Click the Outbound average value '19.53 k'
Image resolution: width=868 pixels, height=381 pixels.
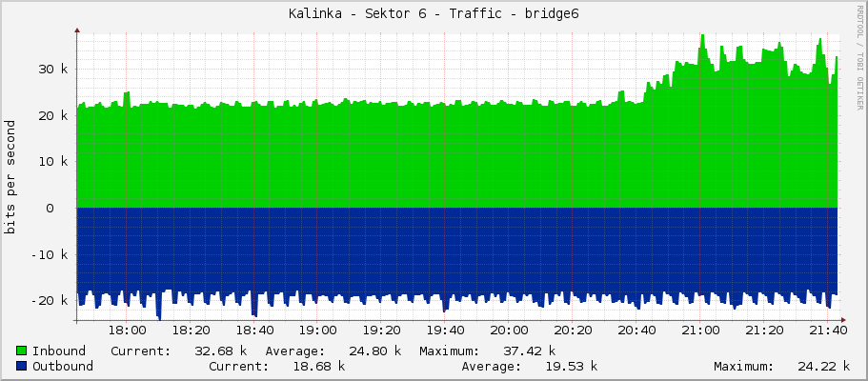coord(572,366)
